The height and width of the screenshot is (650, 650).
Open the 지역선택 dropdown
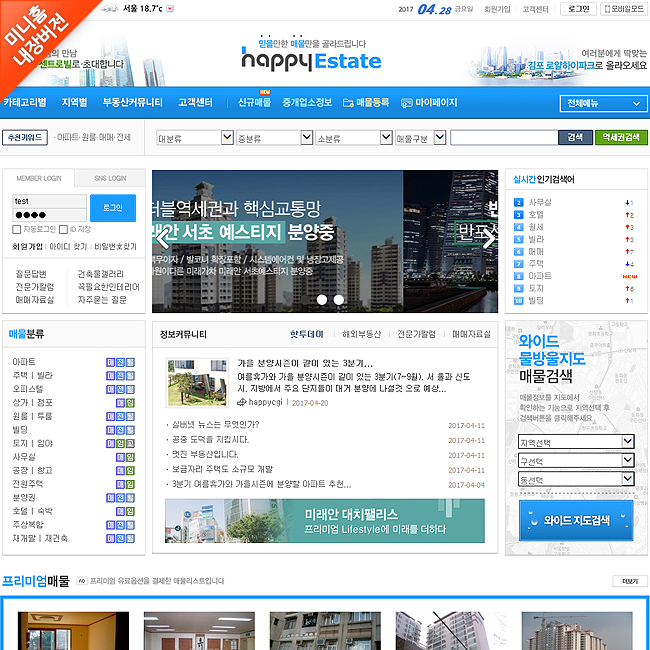pyautogui.click(x=576, y=442)
